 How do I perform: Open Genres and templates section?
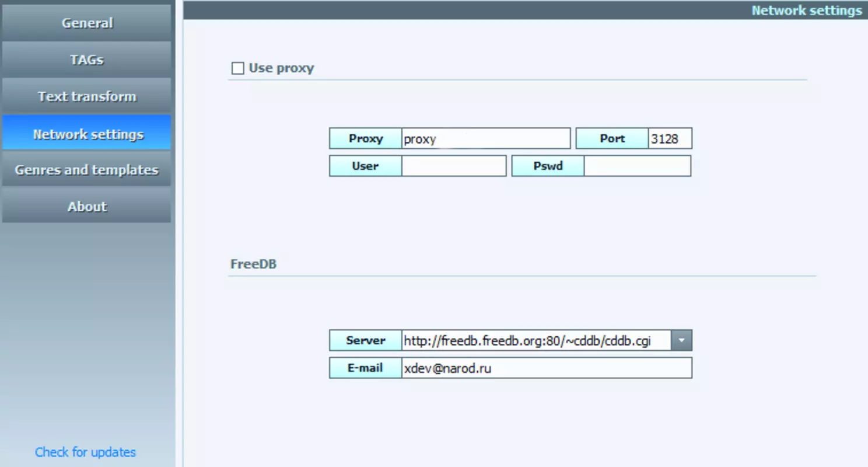[x=86, y=170]
